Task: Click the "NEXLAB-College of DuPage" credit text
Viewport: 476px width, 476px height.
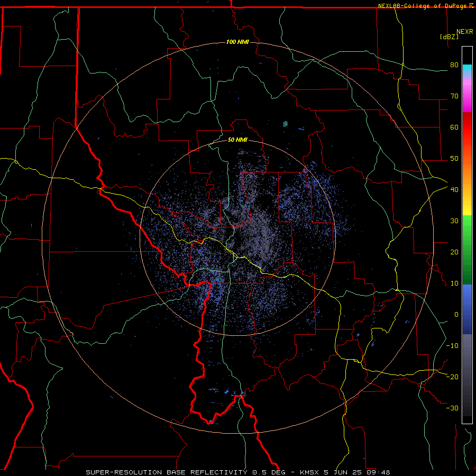Action: (x=422, y=6)
